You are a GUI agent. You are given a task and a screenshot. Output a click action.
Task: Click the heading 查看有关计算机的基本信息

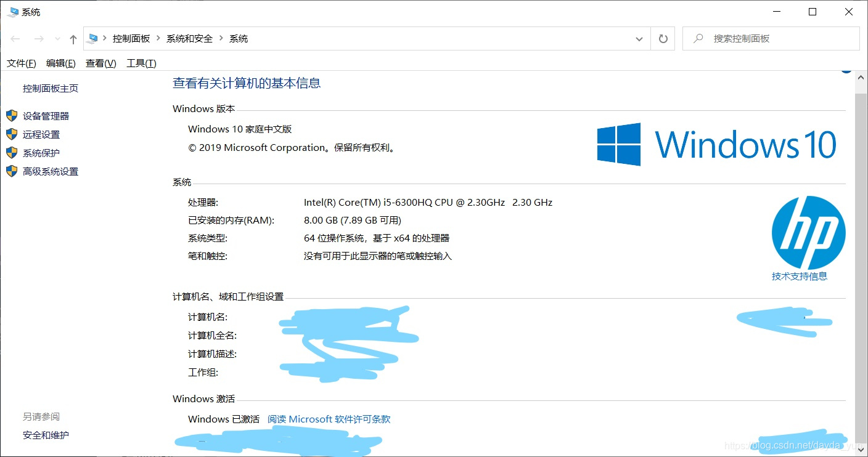coord(247,83)
